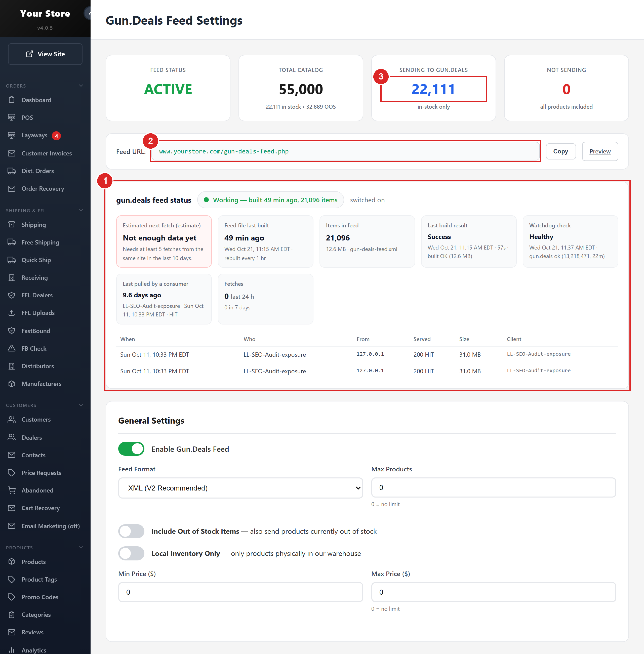The width and height of the screenshot is (644, 654).
Task: Collapse the Orders sidebar section
Action: [x=81, y=86]
